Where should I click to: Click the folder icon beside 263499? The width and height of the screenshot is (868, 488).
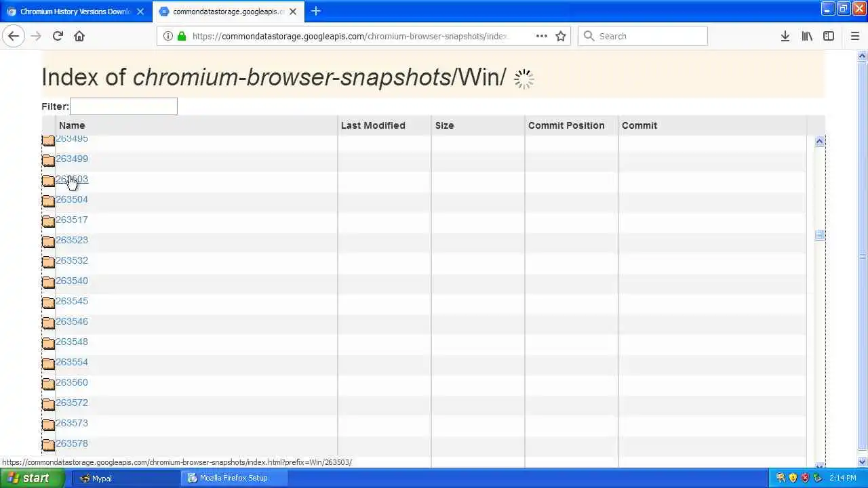48,161
